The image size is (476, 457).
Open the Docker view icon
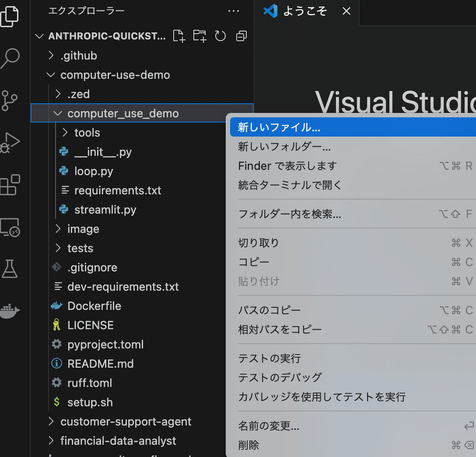[x=10, y=311]
